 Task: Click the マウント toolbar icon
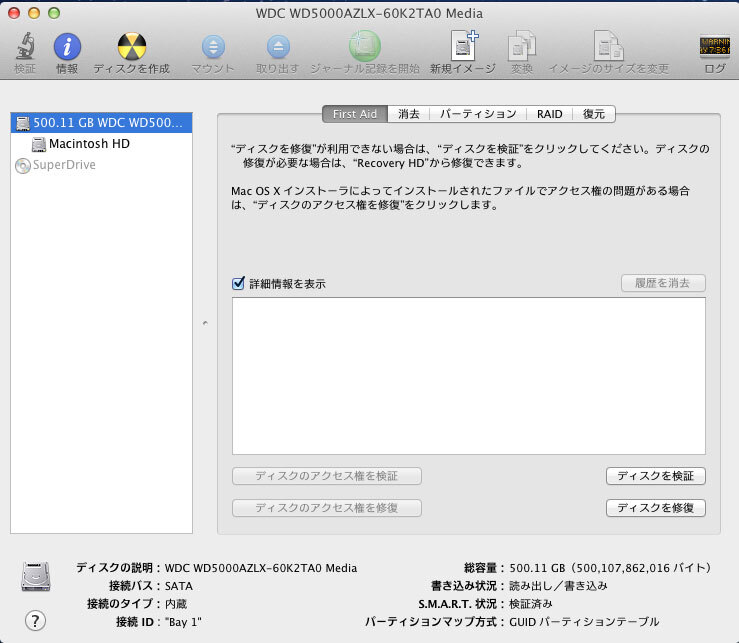pyautogui.click(x=213, y=47)
